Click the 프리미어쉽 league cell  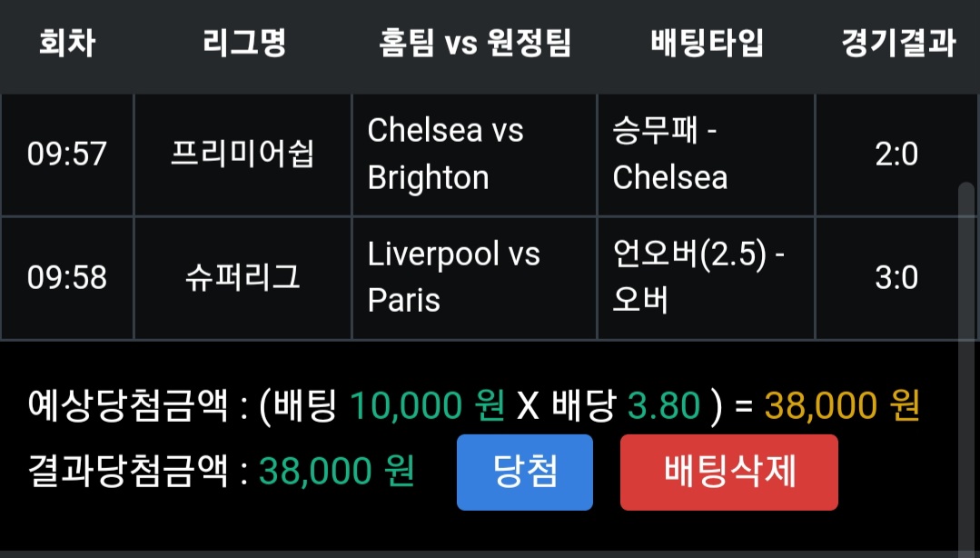point(243,154)
